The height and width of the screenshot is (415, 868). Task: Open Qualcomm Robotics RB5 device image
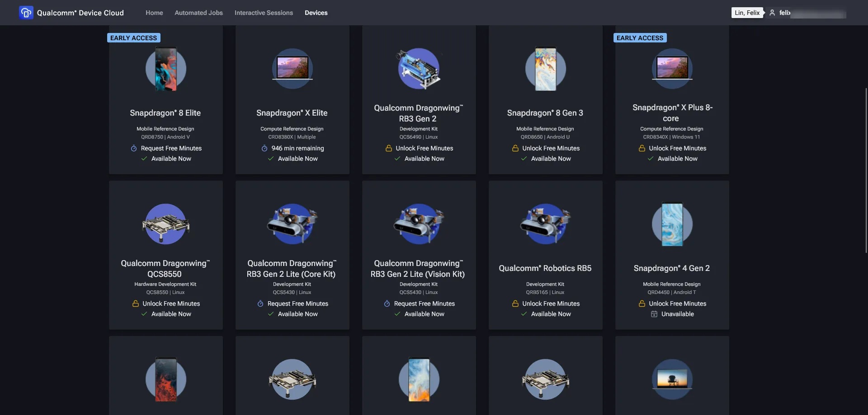point(546,224)
